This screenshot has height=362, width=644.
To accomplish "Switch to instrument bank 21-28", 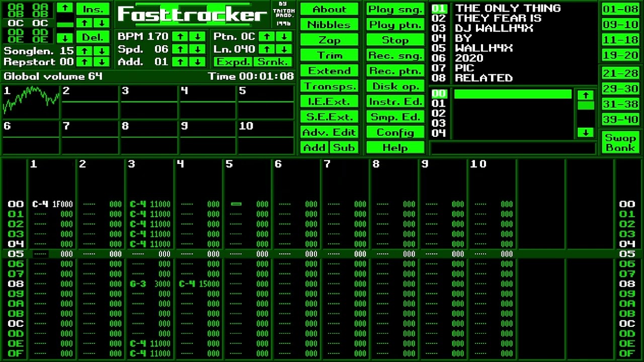I will (620, 73).
